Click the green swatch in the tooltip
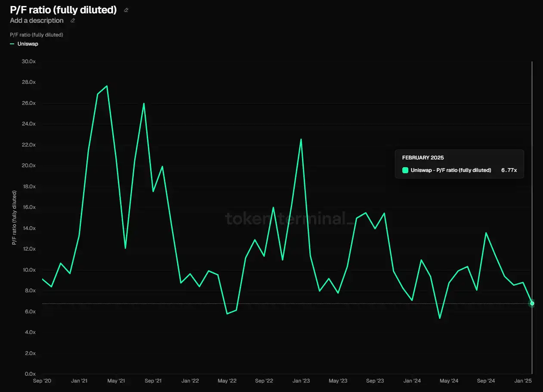This screenshot has width=543, height=392. 405,170
